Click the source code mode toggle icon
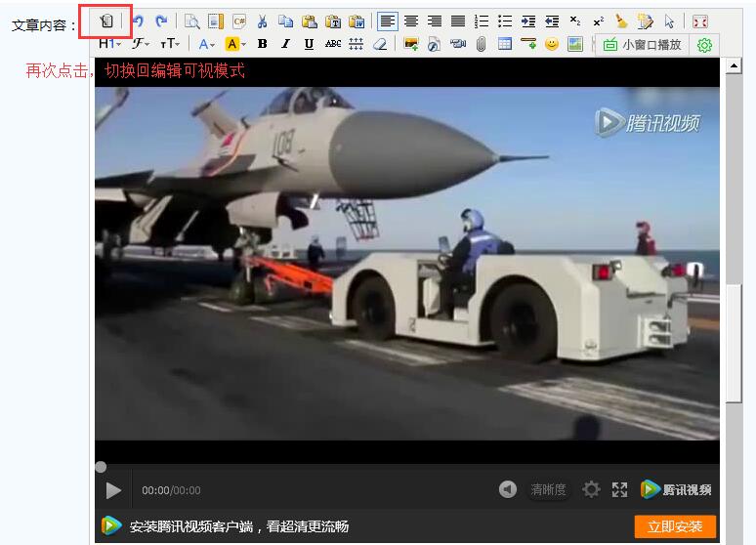Viewport: 756px width, 545px height. point(105,21)
